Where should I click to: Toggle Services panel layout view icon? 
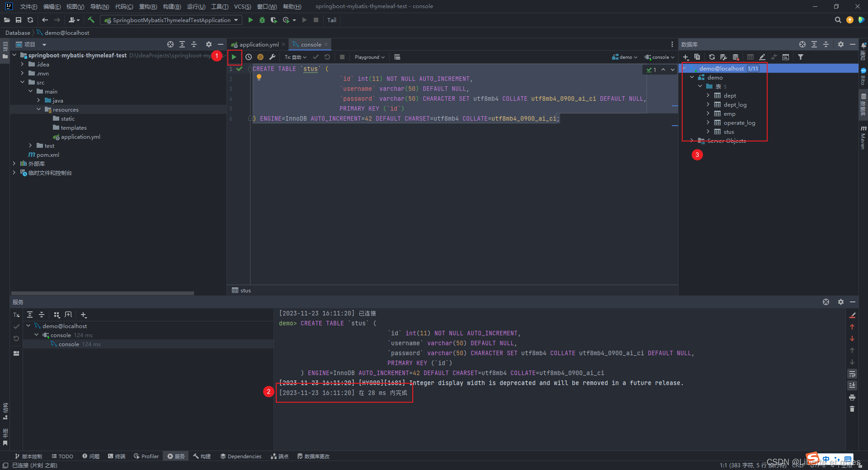pos(16,353)
